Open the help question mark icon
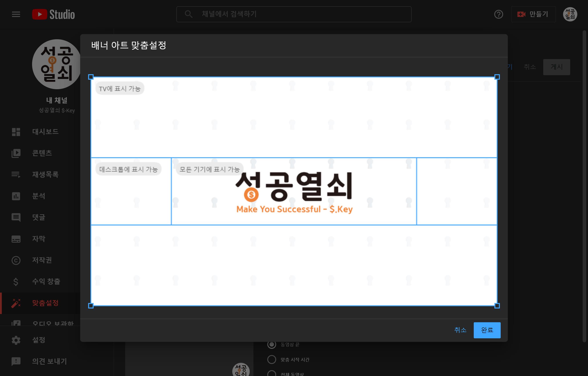588x376 pixels. tap(498, 14)
